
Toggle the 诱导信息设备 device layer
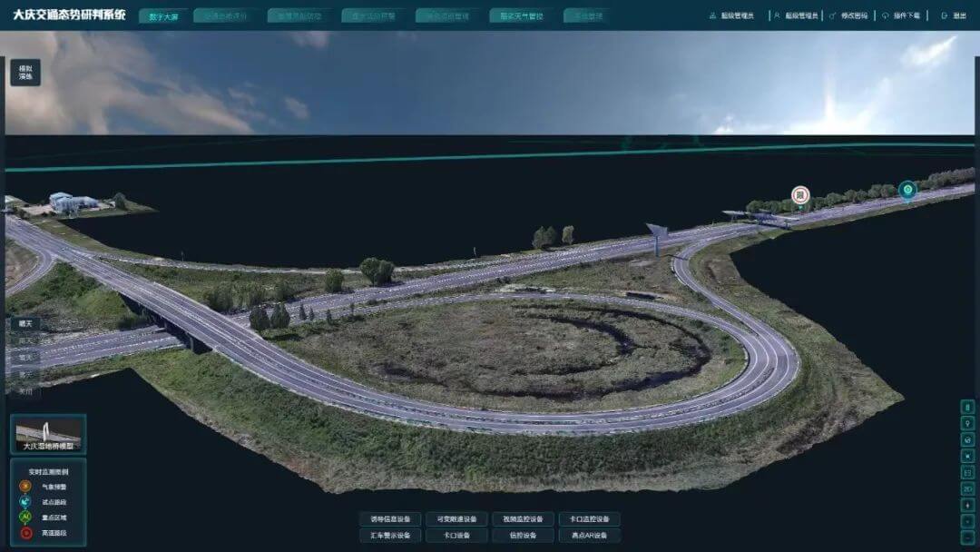coord(390,519)
